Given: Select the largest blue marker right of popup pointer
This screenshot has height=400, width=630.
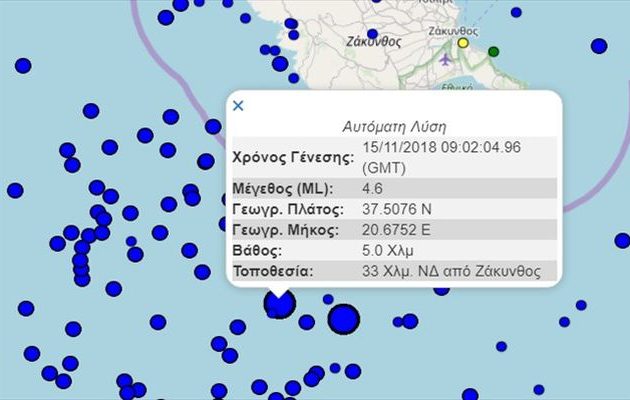Looking at the screenshot, I should pyautogui.click(x=343, y=318).
